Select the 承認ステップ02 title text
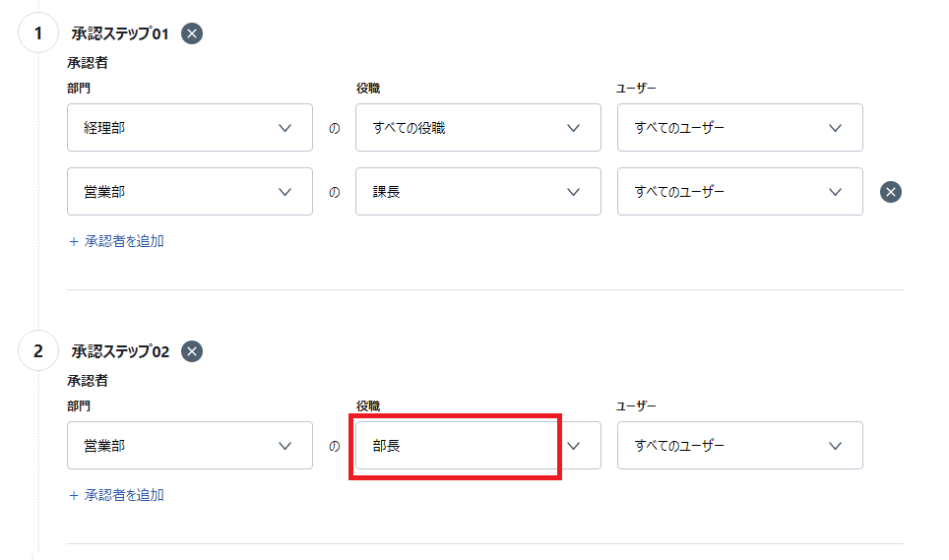This screenshot has width=949, height=560. click(x=120, y=351)
